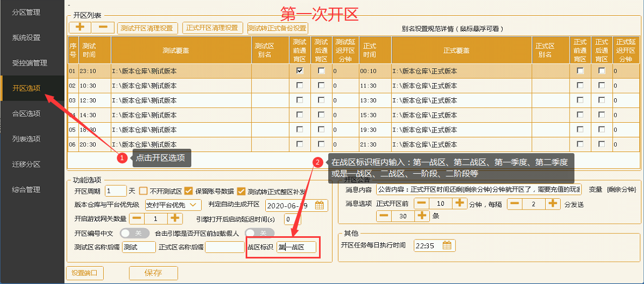Decrease 开启游戏网关数量 with minus button
Screen dimensions: 644x284
(137, 218)
